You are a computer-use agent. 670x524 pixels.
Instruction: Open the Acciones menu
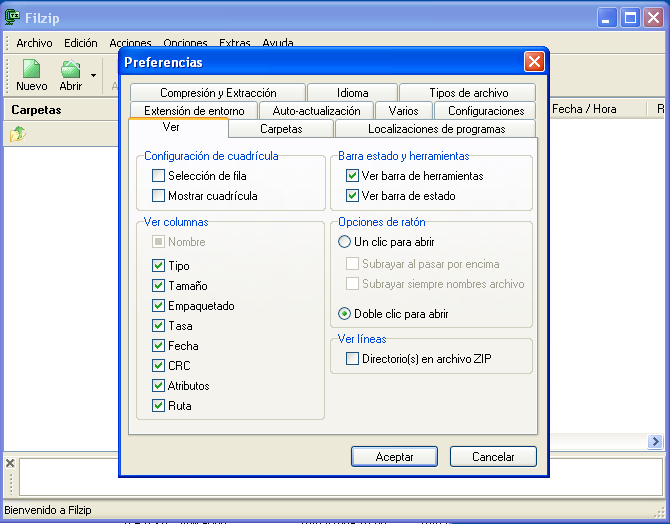pyautogui.click(x=130, y=43)
